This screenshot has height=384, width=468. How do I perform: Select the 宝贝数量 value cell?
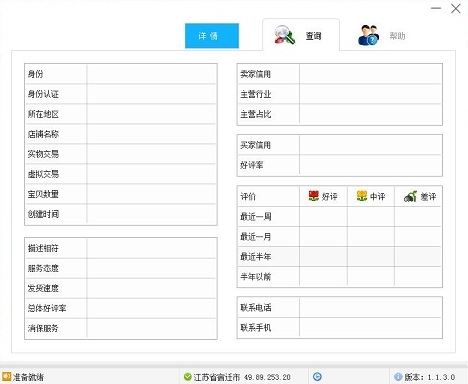[x=151, y=194]
